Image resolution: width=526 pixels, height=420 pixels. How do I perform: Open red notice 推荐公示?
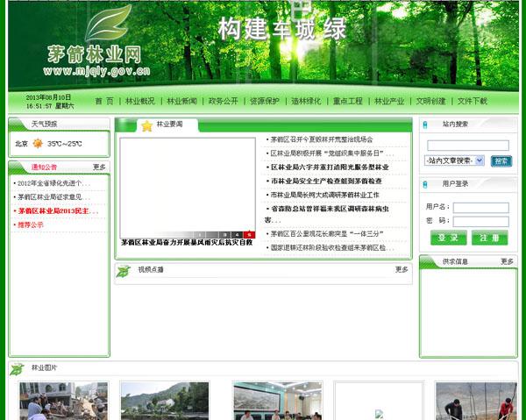coord(31,224)
